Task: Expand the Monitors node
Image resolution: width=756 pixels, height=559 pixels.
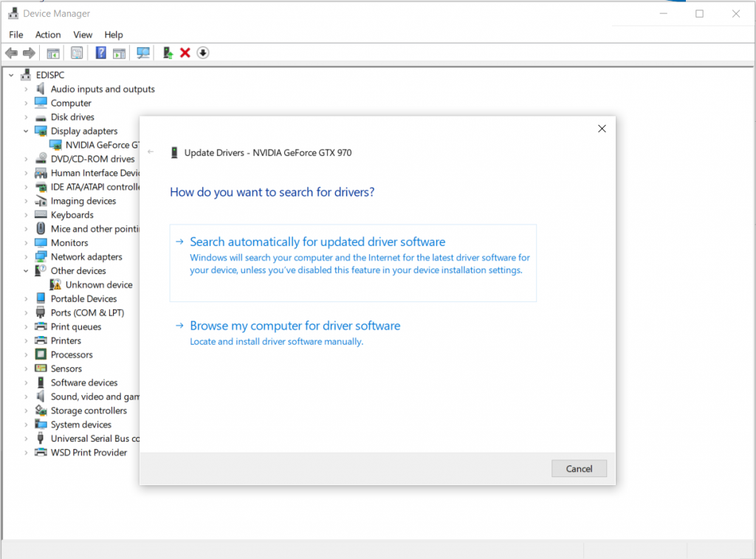Action: (x=26, y=243)
